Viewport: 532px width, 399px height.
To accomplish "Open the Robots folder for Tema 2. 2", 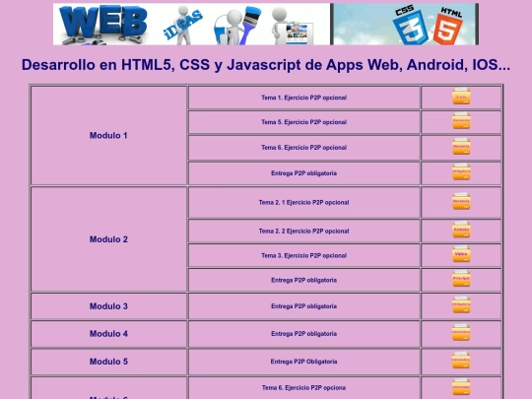I will [461, 230].
